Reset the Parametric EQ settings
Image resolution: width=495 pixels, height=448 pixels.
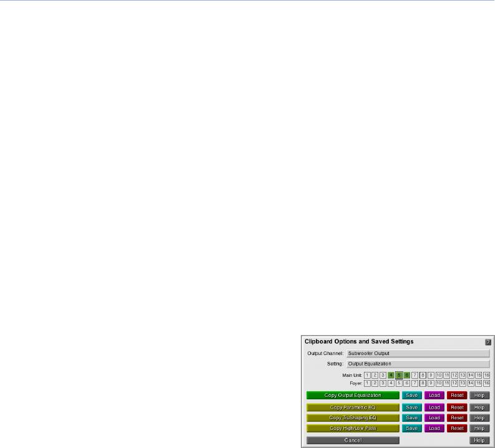point(457,407)
